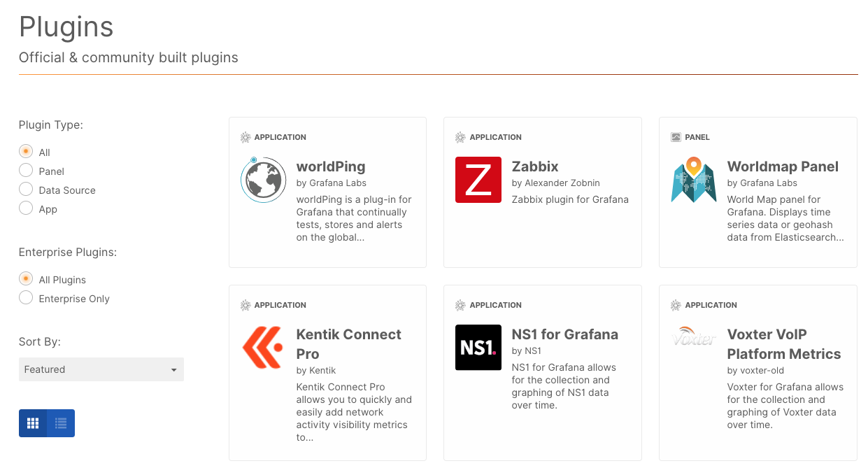Click 'by Kentik' author text
The image size is (868, 468).
[316, 371]
